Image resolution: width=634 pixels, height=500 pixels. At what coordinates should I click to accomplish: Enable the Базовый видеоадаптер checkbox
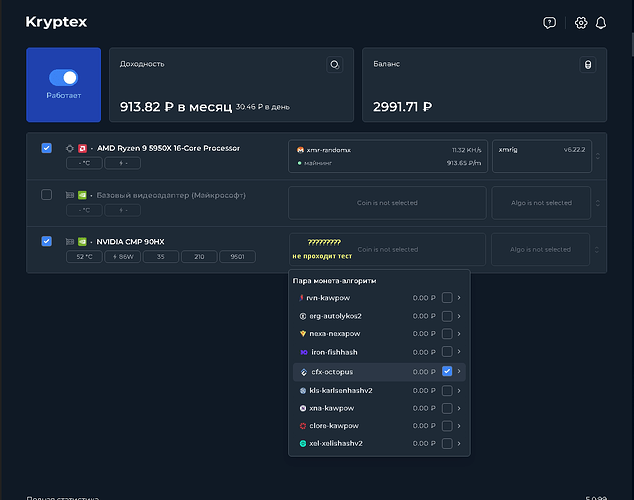click(x=46, y=195)
